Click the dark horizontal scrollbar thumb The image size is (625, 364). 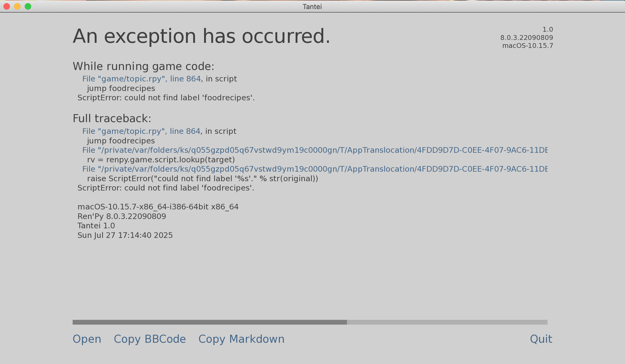tap(209, 322)
